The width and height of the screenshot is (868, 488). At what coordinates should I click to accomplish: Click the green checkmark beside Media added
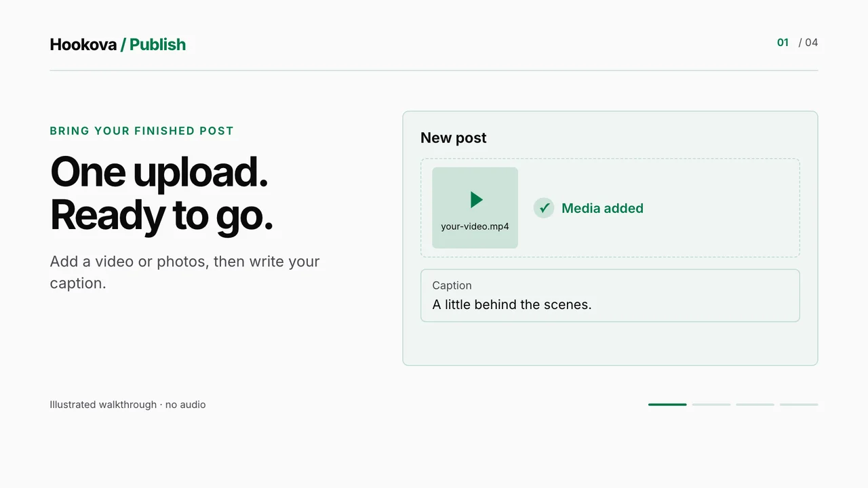pos(544,208)
